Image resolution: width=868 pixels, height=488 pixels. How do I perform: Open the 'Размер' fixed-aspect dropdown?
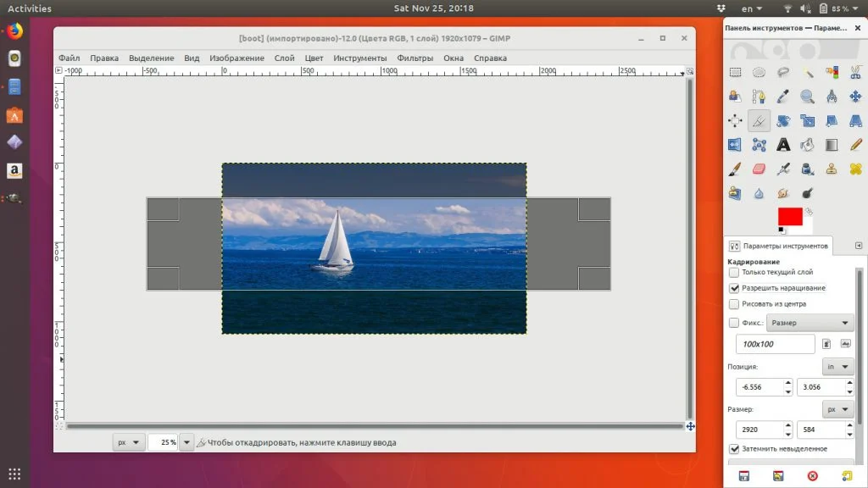810,323
